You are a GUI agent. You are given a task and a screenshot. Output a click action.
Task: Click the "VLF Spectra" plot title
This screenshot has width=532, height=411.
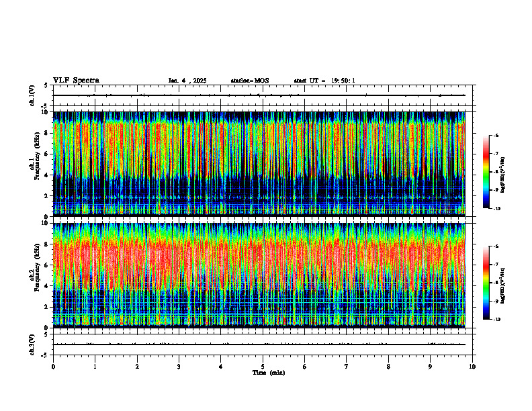76,81
